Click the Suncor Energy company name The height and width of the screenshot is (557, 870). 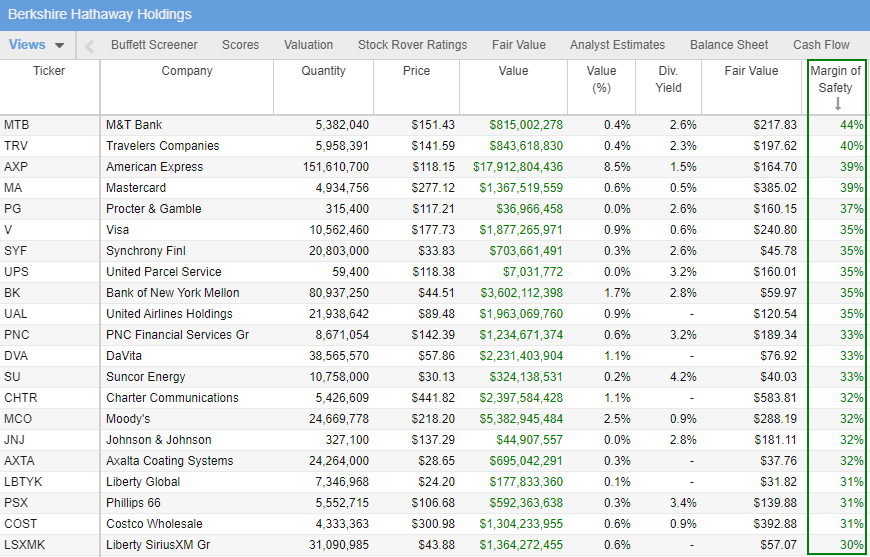click(145, 377)
